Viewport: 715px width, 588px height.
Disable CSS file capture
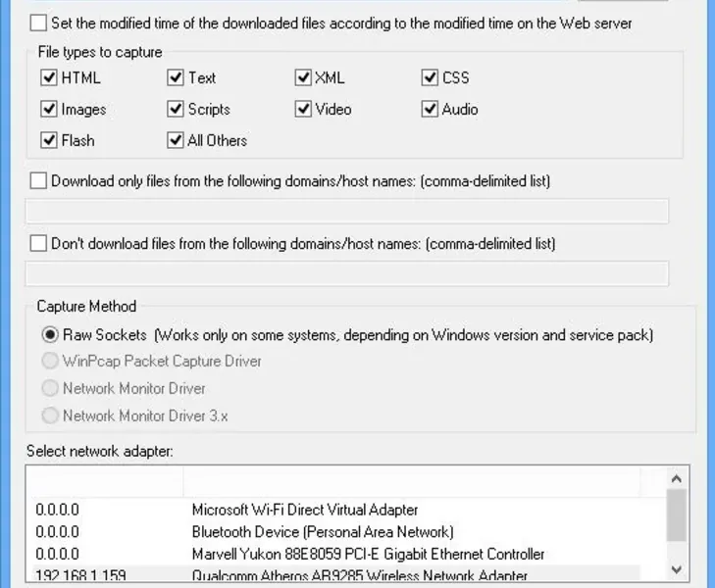pos(430,77)
